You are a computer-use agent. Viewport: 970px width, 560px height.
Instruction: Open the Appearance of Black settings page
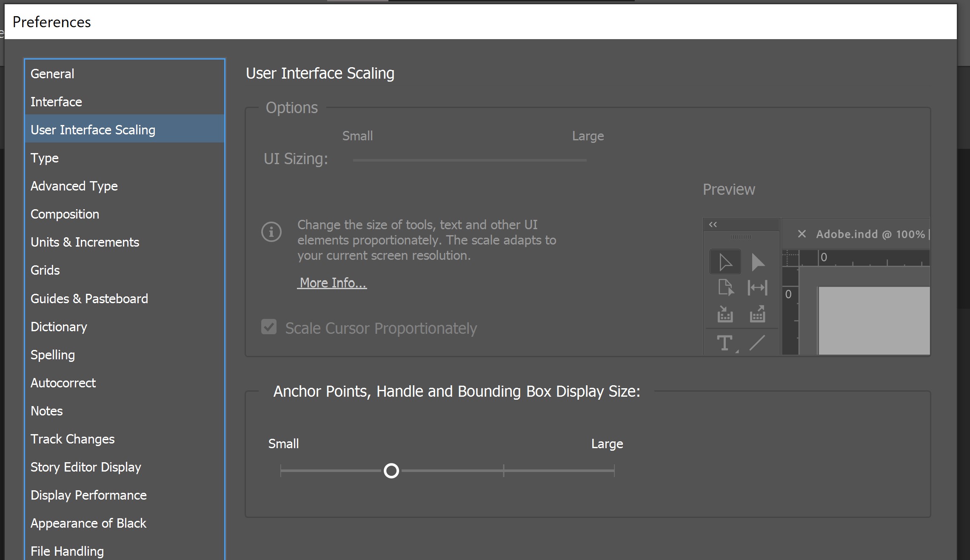(x=88, y=523)
